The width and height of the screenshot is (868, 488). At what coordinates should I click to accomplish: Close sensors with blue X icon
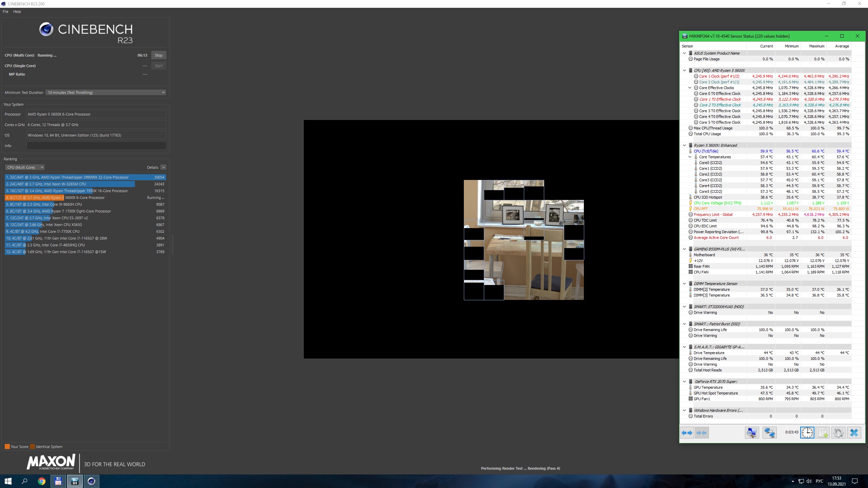coord(854,433)
